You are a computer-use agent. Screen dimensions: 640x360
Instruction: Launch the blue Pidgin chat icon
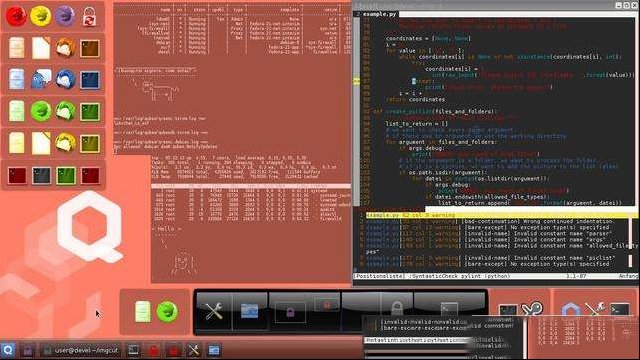(41, 79)
